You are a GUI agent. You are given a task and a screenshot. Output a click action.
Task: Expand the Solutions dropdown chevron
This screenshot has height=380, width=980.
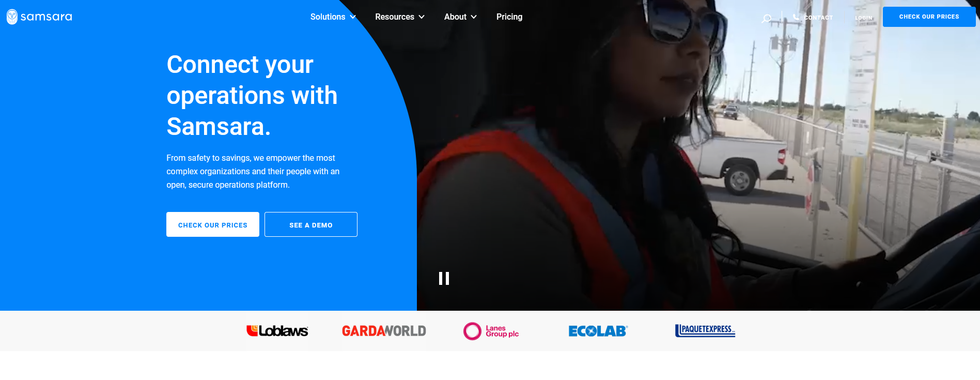point(353,17)
